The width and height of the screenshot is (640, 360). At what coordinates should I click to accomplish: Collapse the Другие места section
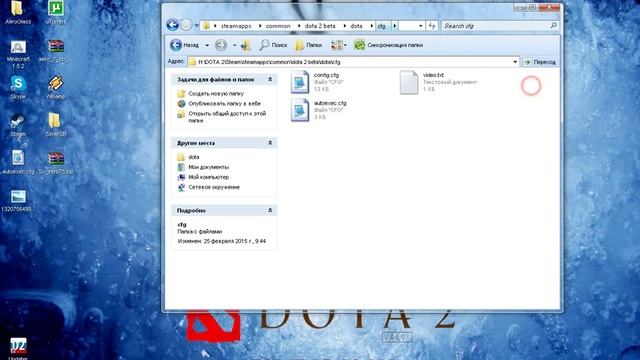click(270, 143)
